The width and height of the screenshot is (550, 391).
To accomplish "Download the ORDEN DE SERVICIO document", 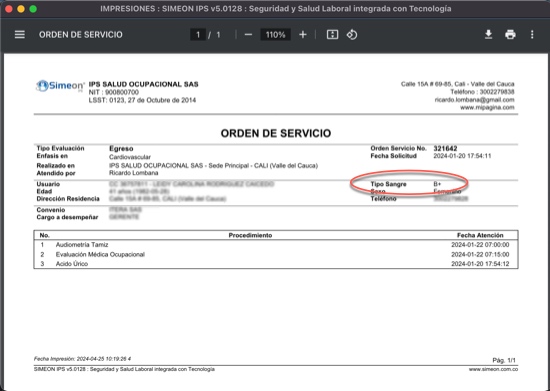I will 488,34.
